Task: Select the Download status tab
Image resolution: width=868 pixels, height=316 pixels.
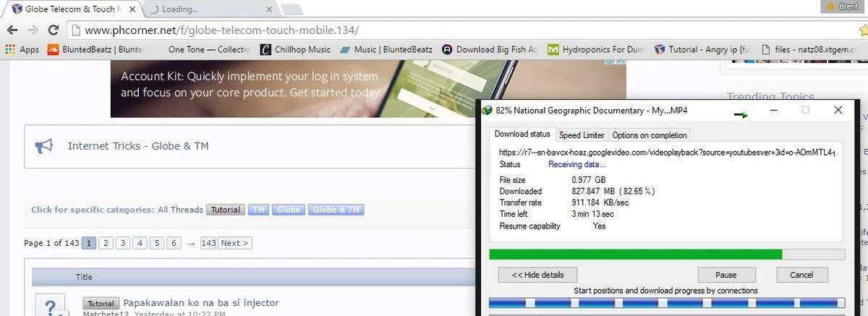Action: 522,134
